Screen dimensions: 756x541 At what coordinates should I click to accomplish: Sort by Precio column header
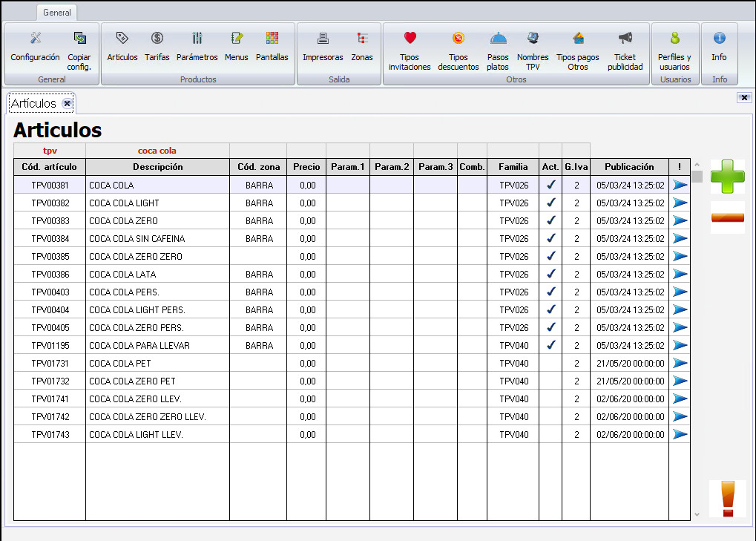pyautogui.click(x=306, y=167)
